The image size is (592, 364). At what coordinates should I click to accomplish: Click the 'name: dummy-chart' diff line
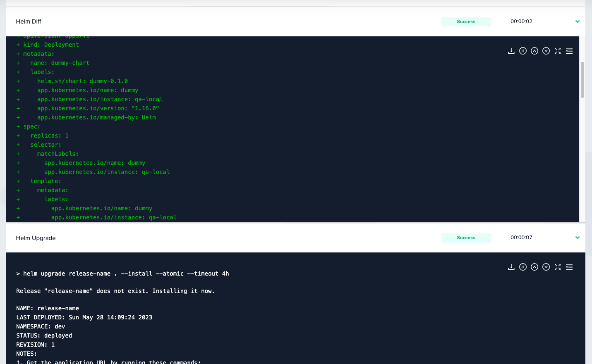53,63
